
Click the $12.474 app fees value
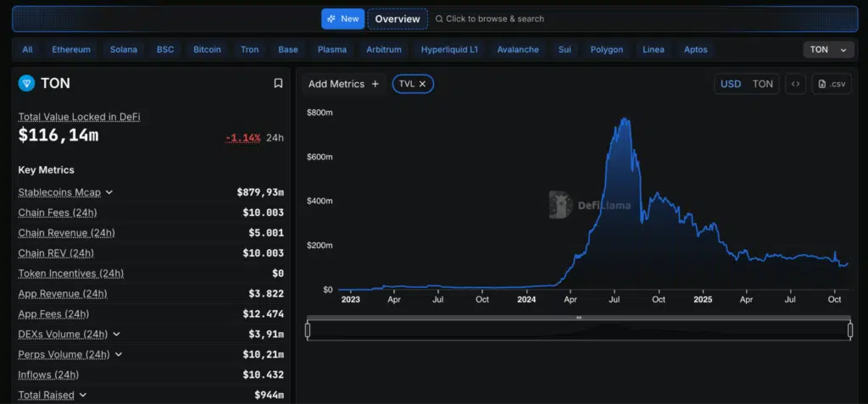pos(263,314)
